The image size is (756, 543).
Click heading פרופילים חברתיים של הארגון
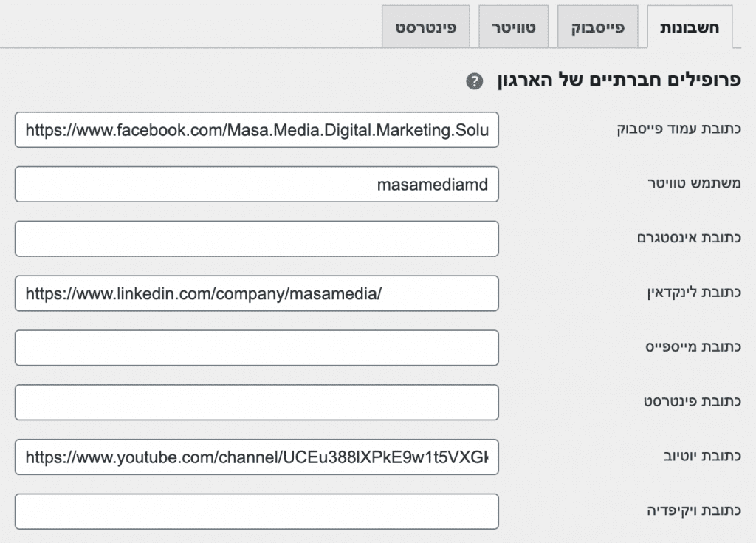tap(619, 80)
